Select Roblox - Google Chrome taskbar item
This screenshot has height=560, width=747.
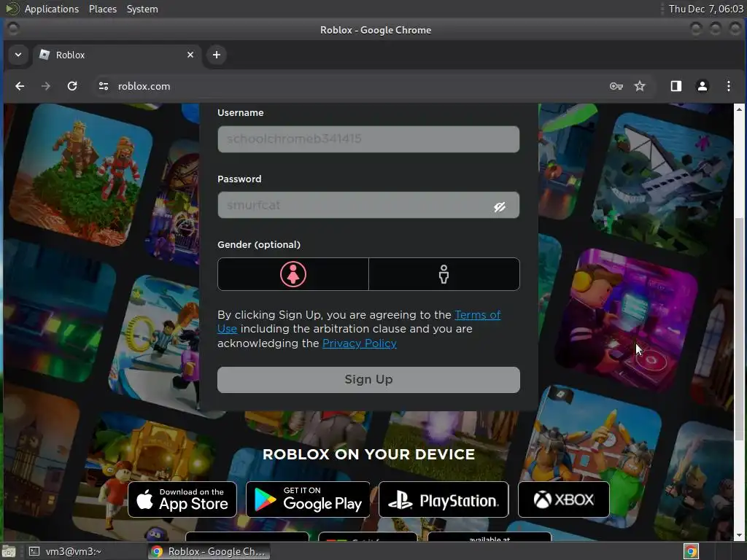[209, 551]
